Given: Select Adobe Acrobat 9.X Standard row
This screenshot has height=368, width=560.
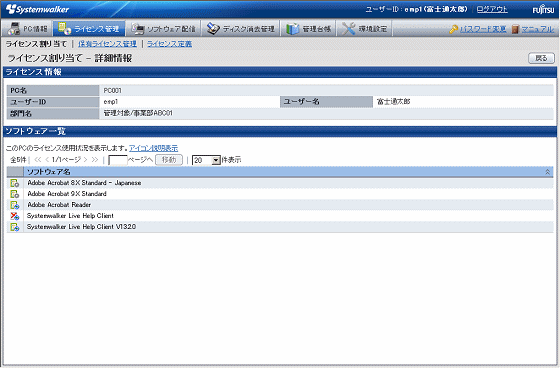Looking at the screenshot, I should pyautogui.click(x=280, y=194).
